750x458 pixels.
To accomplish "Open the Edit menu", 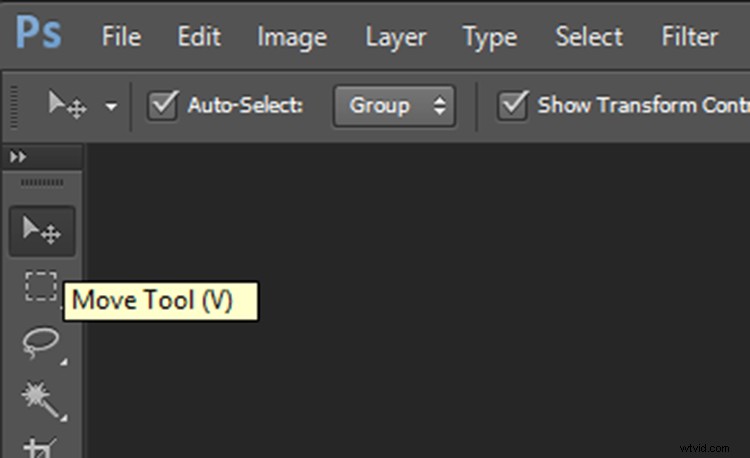I will point(199,38).
